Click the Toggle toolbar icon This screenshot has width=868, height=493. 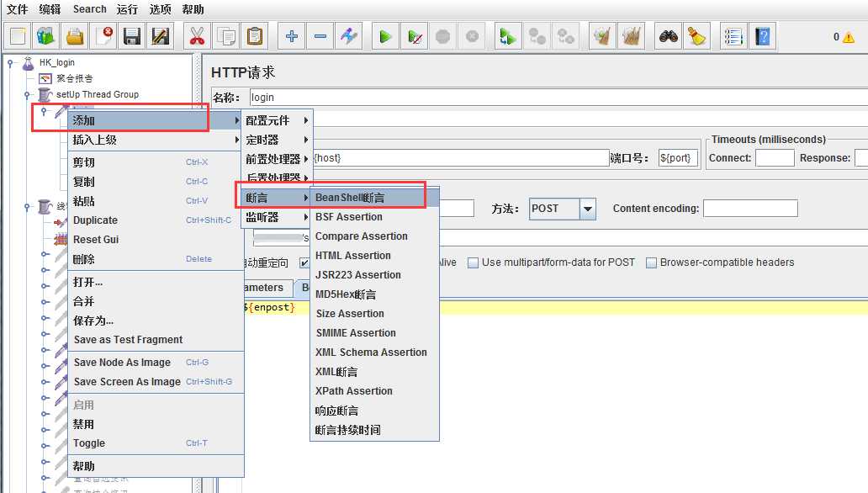349,36
